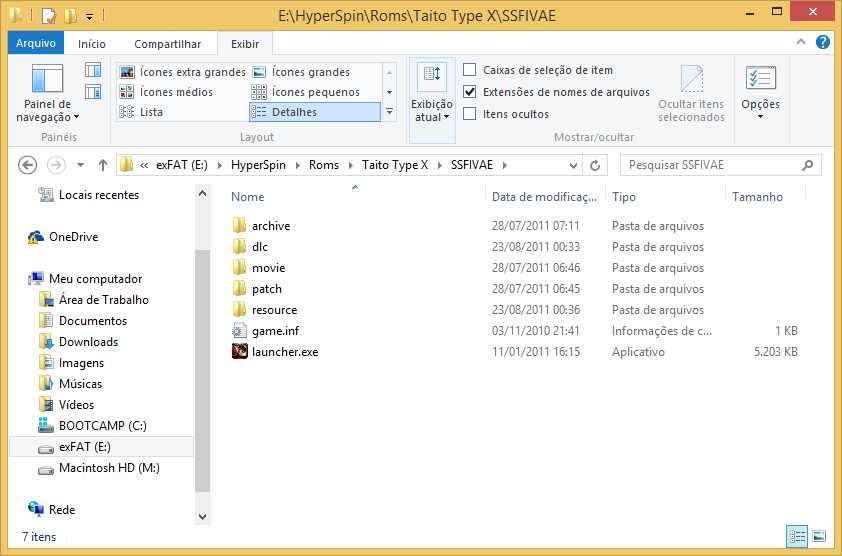Select Ícones médios layout
The height and width of the screenshot is (556, 842).
(x=166, y=92)
